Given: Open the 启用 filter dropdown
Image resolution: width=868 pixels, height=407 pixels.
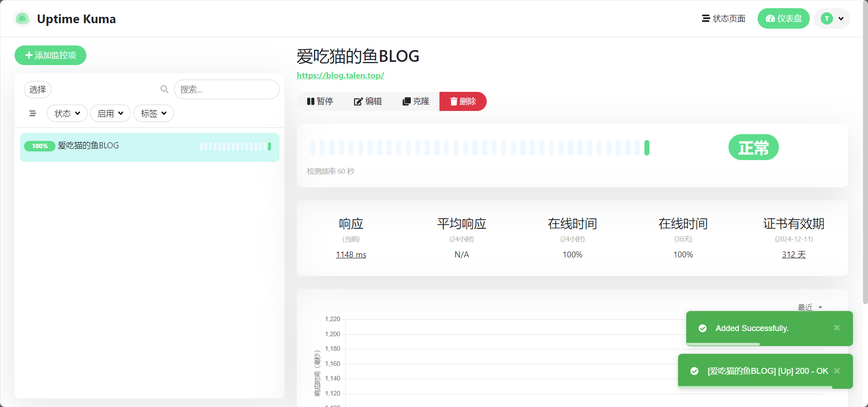Looking at the screenshot, I should click(x=110, y=113).
